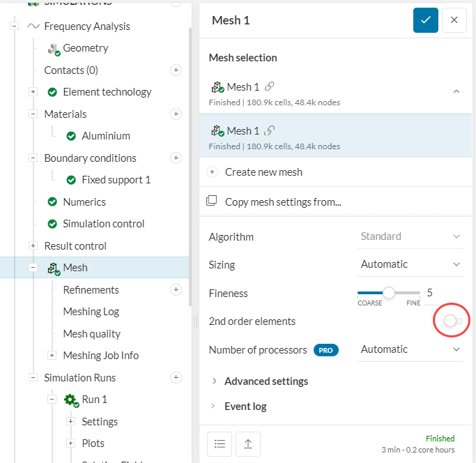Add a mesh refinement with plus icon
Viewport: 476px width, 463px height.
(176, 290)
